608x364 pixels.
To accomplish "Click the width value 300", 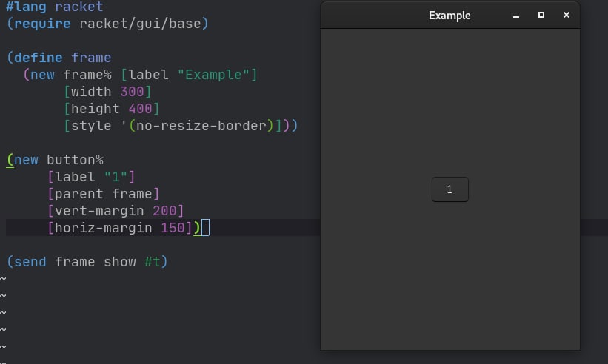I will click(x=132, y=92).
